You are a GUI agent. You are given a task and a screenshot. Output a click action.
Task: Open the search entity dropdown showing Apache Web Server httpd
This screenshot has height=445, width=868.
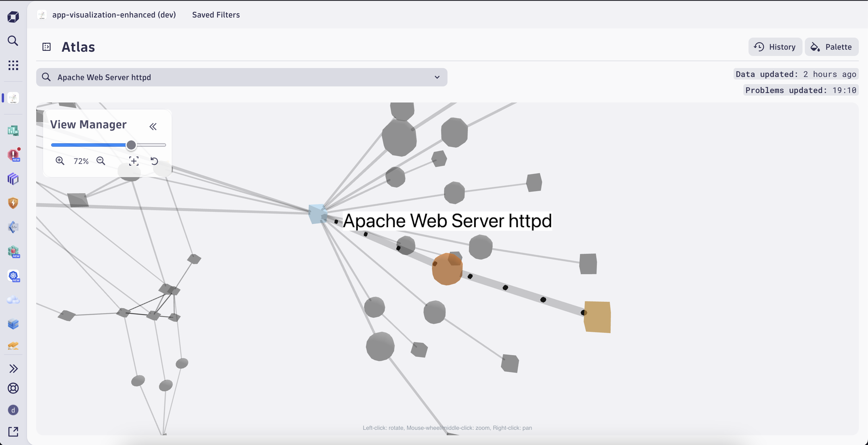tap(437, 77)
